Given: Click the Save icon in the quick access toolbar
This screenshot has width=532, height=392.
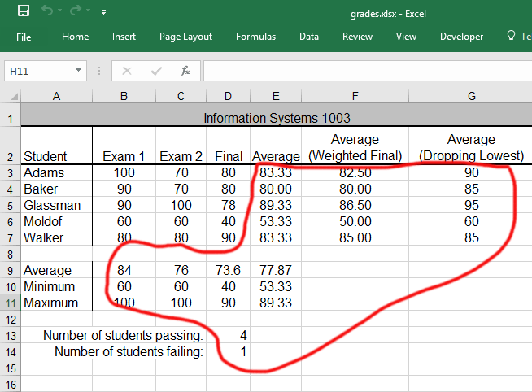Looking at the screenshot, I should (23, 11).
